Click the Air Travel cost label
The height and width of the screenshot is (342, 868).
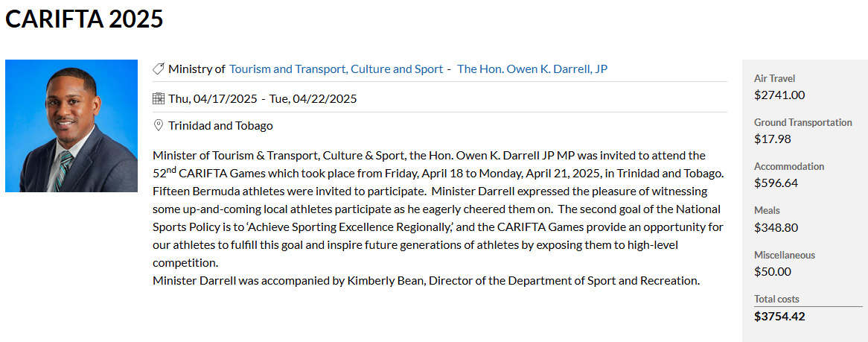click(774, 79)
